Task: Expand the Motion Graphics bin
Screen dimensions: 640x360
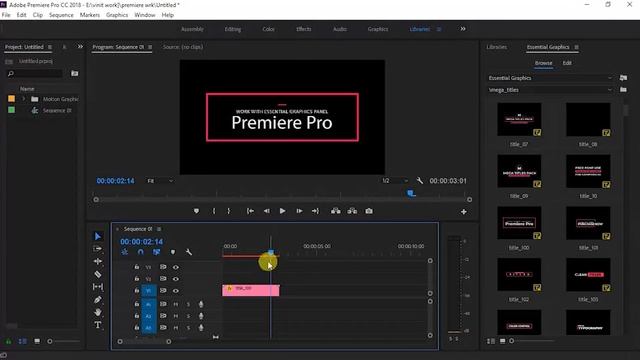Action: coord(24,99)
